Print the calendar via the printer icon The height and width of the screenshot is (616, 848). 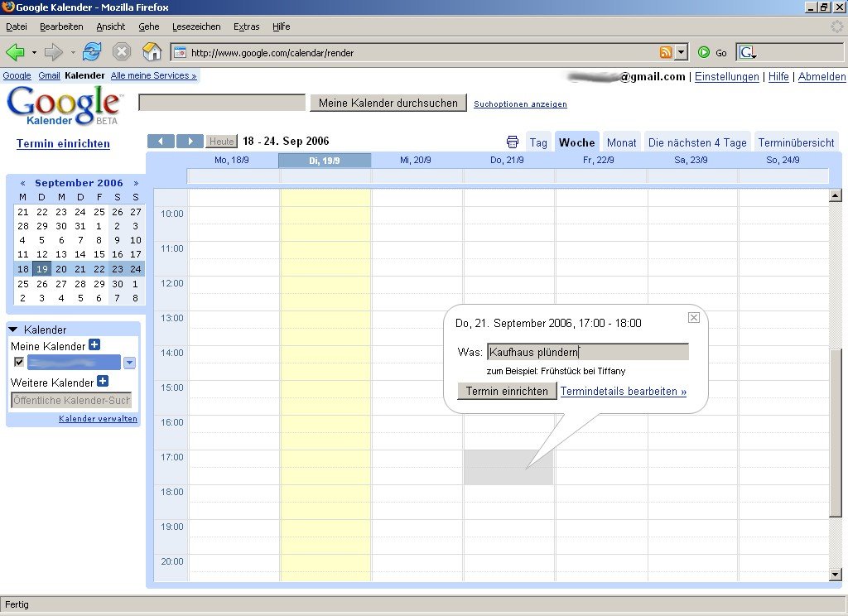click(512, 142)
